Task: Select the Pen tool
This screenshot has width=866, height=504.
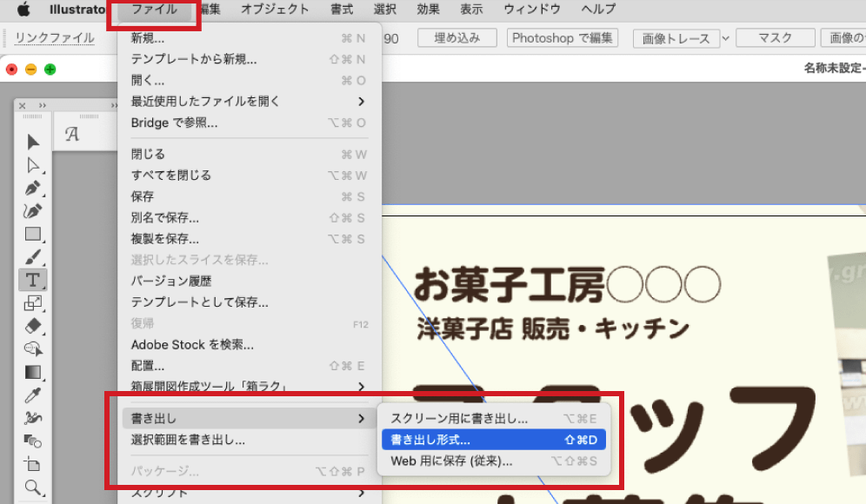Action: click(x=33, y=188)
